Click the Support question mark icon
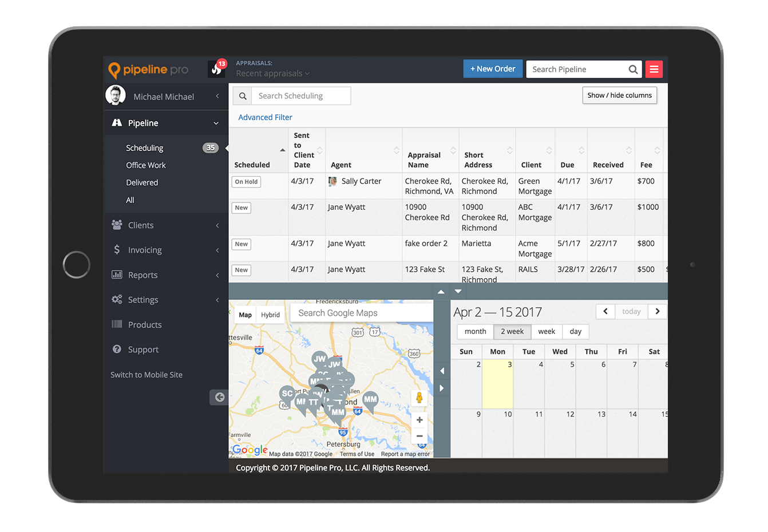Viewport: 768px width, 532px height. click(117, 349)
